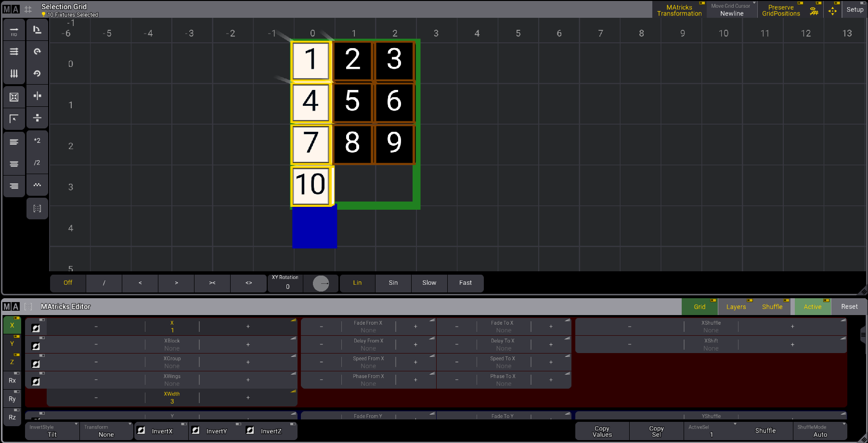Click the *2 multiply grid icon
This screenshot has width=868, height=443.
click(x=37, y=141)
